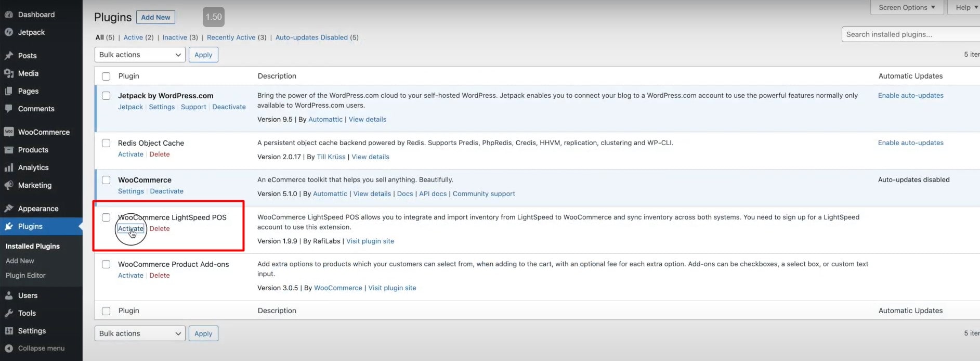The image size is (980, 361).
Task: Click the Jetpack icon in sidebar
Action: tap(9, 32)
